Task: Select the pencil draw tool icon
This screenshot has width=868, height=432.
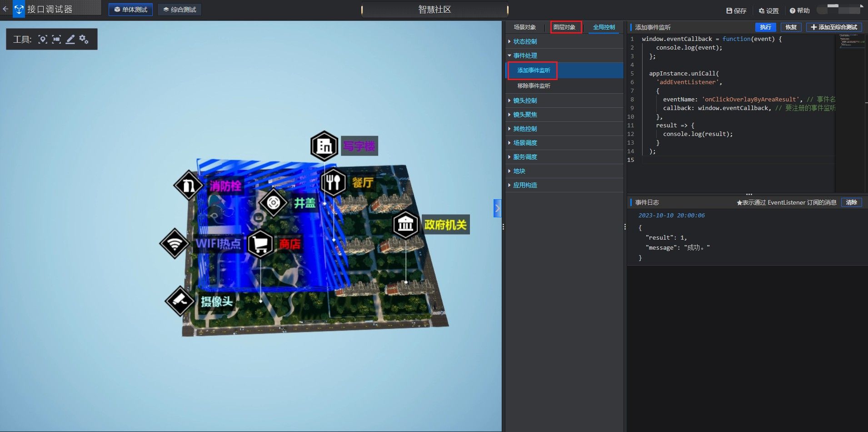Action: 70,40
